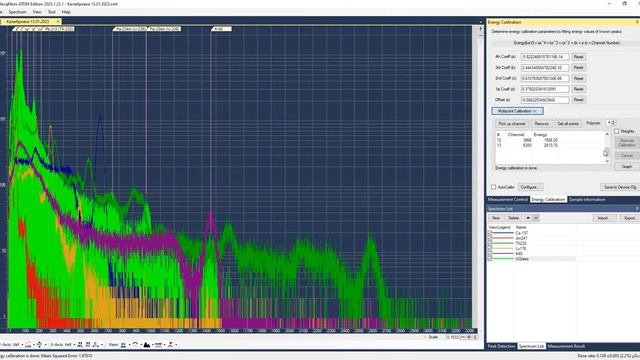640x360 pixels.
Task: Open the View menu
Action: pos(37,12)
